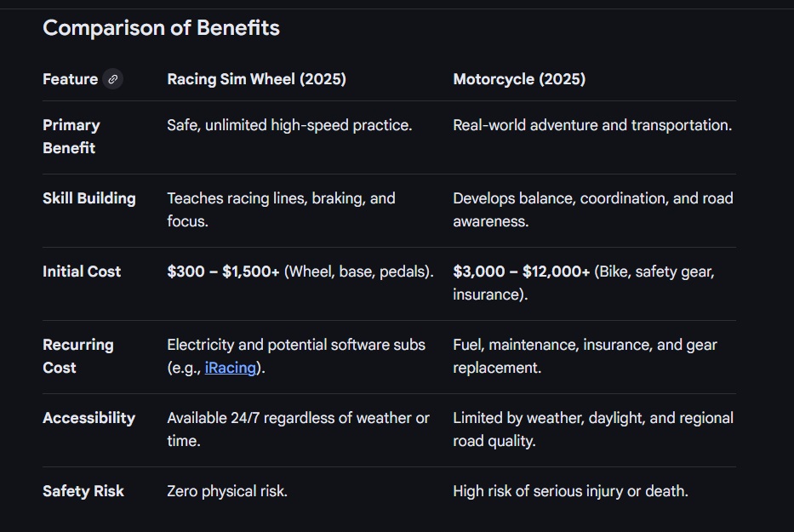Screen dimensions: 794x532
Task: Click the link icon beside Feature header
Action: 113,79
